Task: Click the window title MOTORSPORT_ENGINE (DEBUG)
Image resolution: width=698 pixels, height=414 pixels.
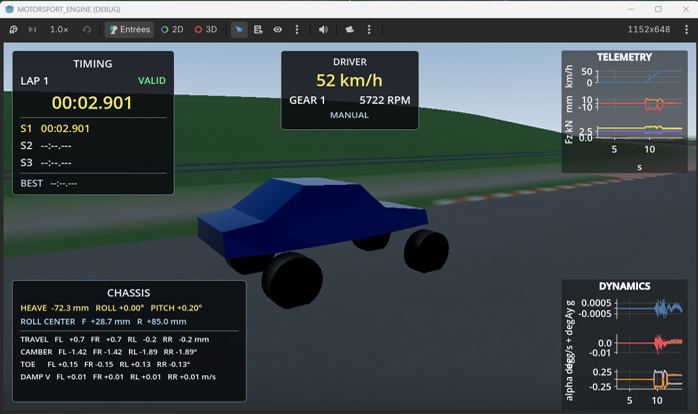Action: pos(69,9)
